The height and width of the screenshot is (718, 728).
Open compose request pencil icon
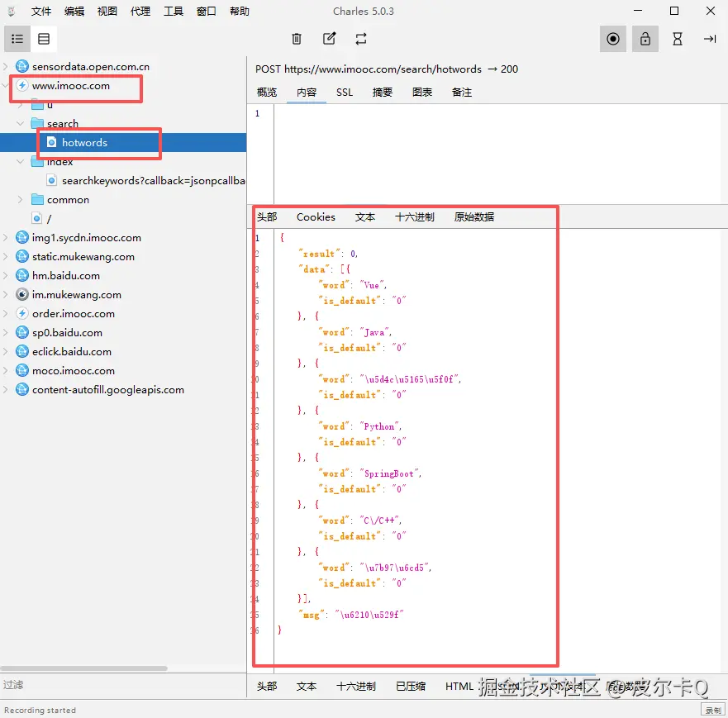coord(329,39)
